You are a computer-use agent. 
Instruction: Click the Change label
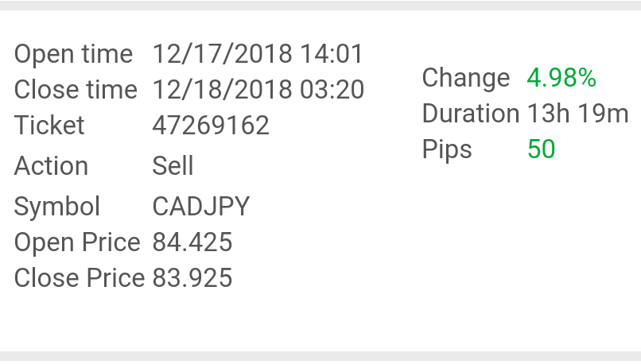pyautogui.click(x=466, y=78)
